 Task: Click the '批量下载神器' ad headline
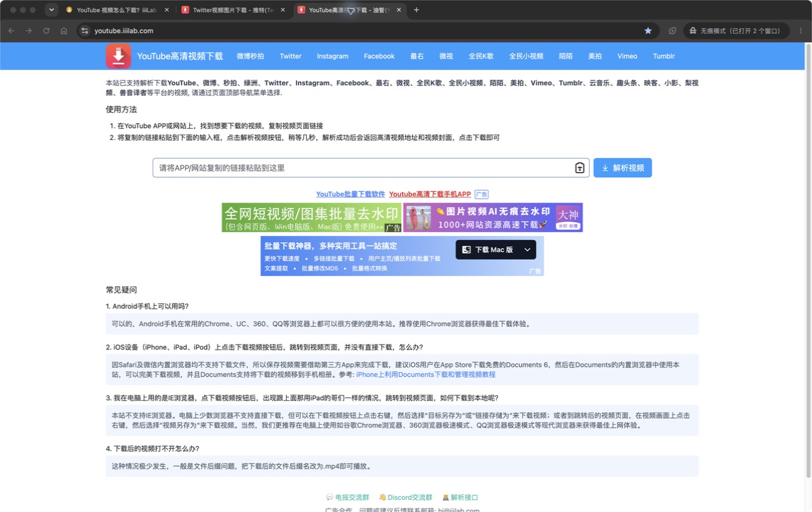click(331, 245)
